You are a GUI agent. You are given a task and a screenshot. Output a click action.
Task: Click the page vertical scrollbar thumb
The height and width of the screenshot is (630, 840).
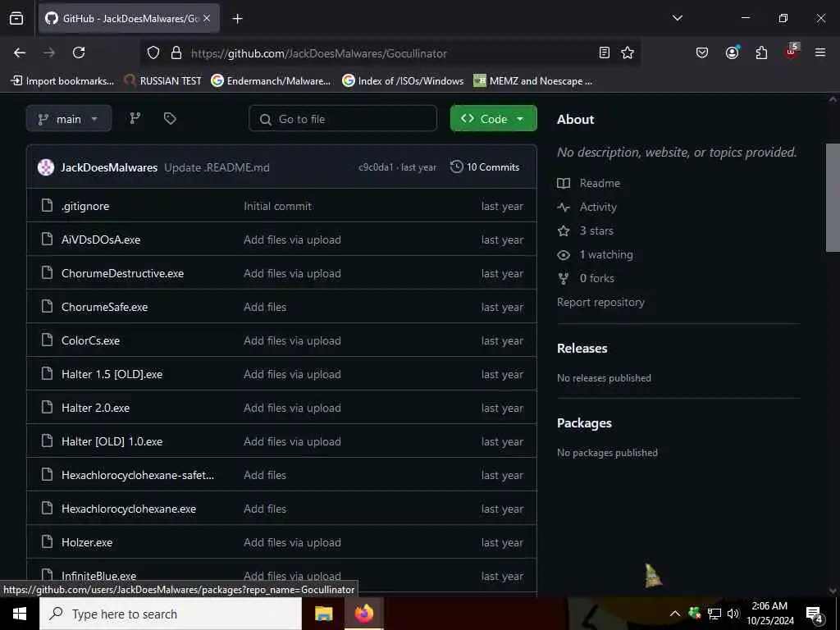(833, 197)
